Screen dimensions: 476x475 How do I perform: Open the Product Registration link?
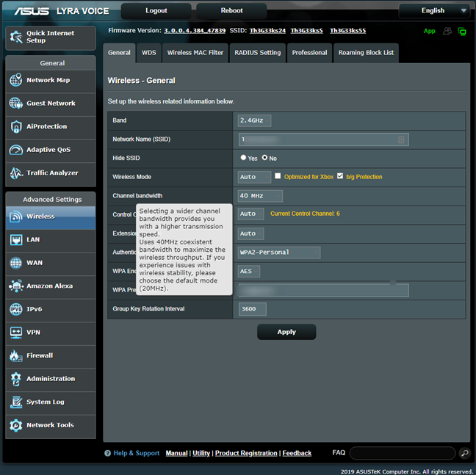(246, 453)
